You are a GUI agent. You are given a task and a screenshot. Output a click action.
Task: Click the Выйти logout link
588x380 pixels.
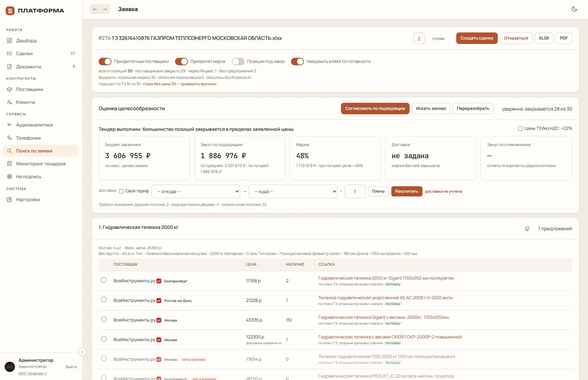[71, 367]
